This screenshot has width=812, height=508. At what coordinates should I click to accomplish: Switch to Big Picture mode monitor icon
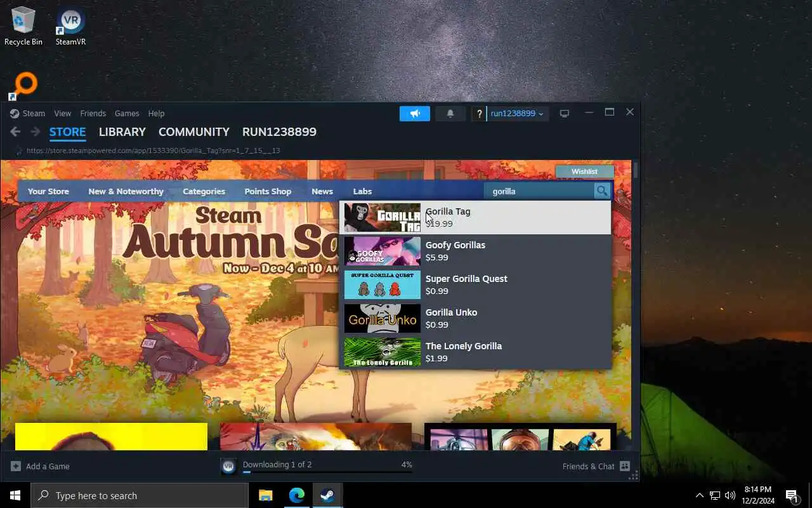point(564,113)
